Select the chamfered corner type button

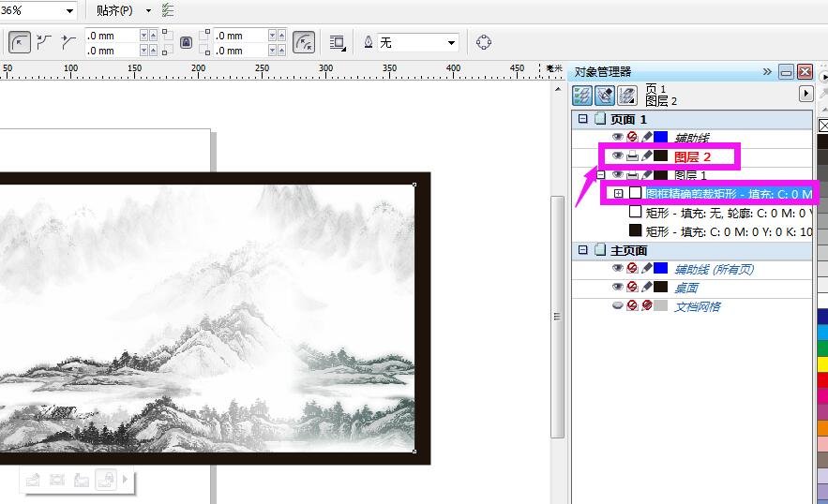(x=68, y=42)
